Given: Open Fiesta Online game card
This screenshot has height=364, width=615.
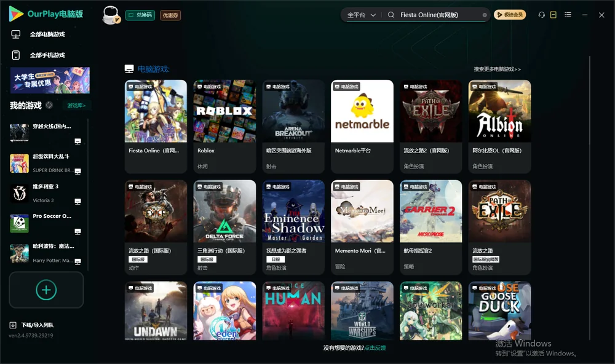Looking at the screenshot, I should [x=156, y=126].
